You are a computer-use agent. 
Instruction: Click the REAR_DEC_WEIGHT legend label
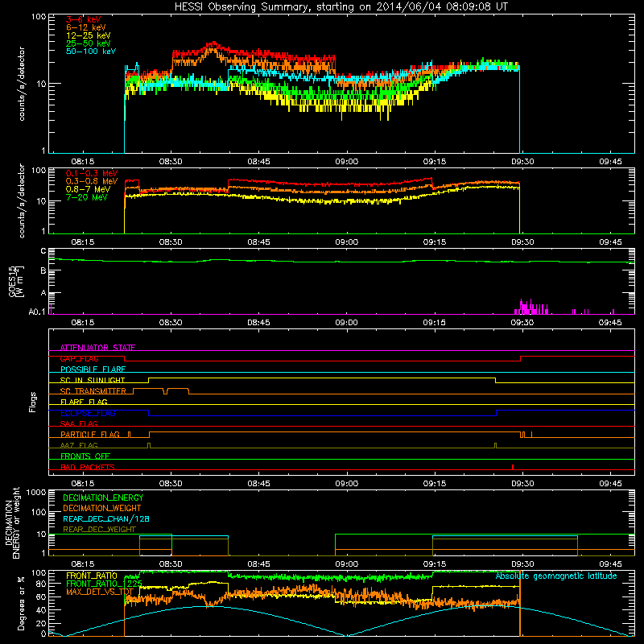click(x=99, y=530)
